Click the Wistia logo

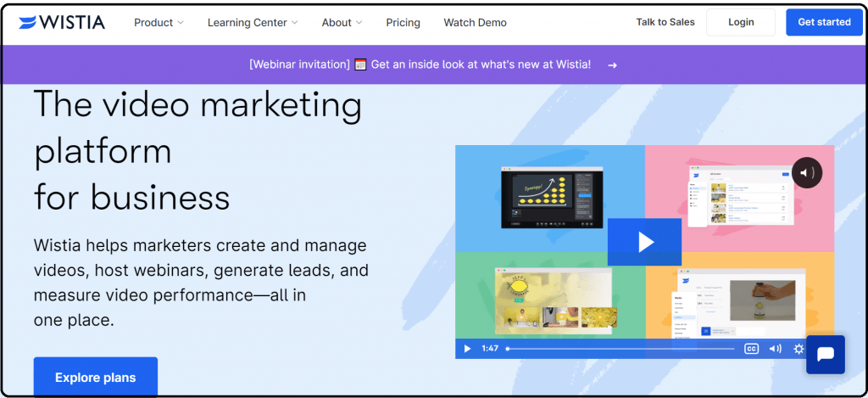coord(61,23)
